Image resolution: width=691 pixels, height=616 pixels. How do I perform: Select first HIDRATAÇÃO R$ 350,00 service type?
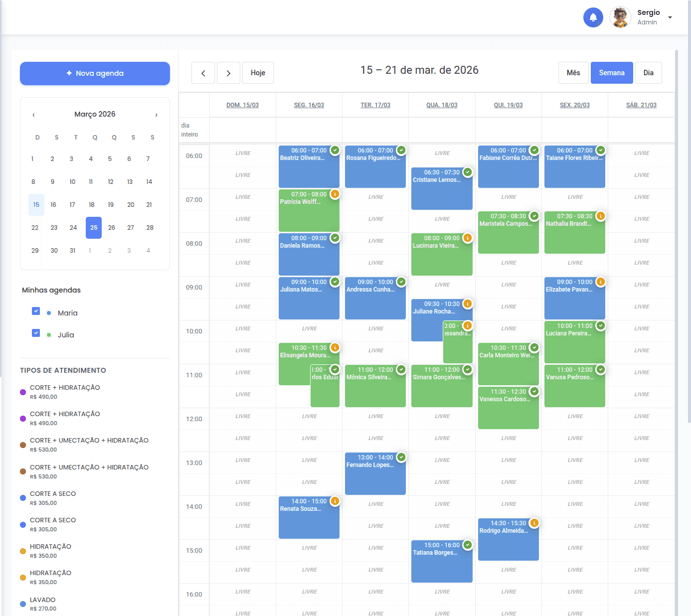pos(95,551)
